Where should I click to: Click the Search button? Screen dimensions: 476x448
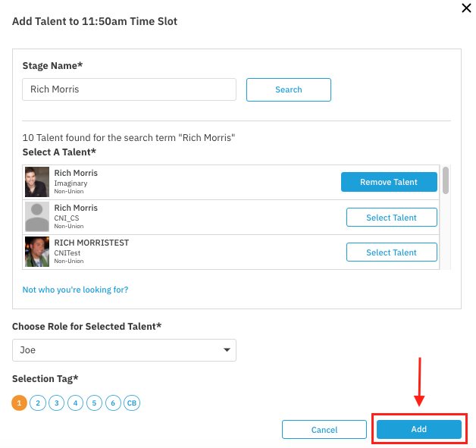(289, 89)
